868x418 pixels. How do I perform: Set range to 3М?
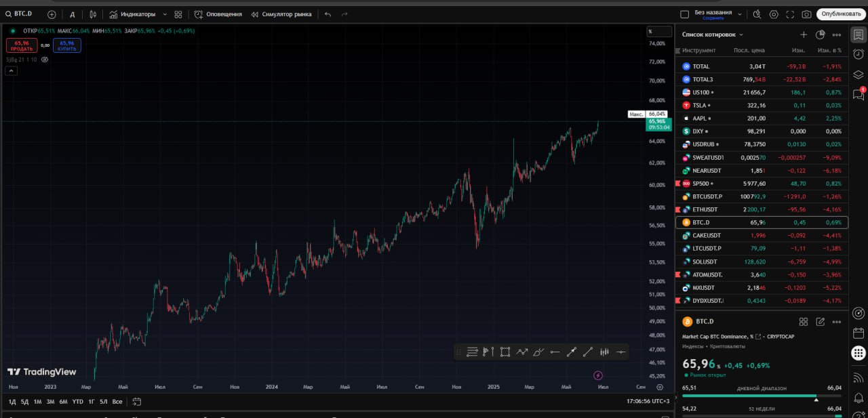50,402
